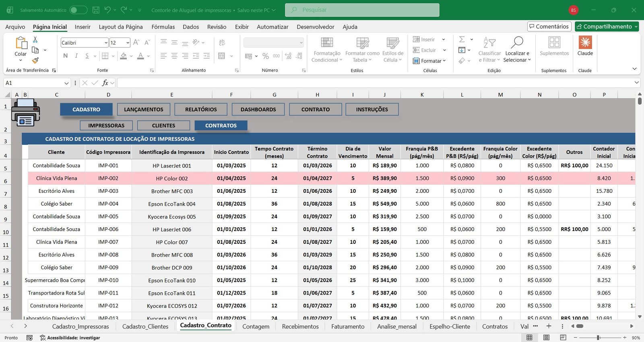Open Formatar como Tabela gallery
644x342 pixels.
tap(362, 49)
